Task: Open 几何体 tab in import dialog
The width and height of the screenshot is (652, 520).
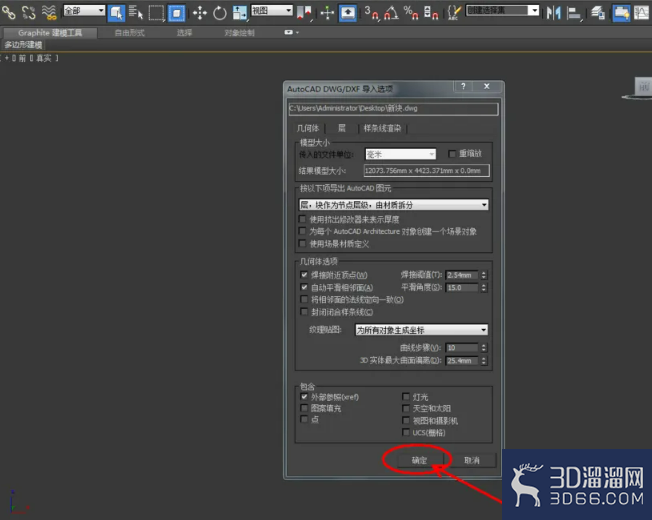Action: 308,128
